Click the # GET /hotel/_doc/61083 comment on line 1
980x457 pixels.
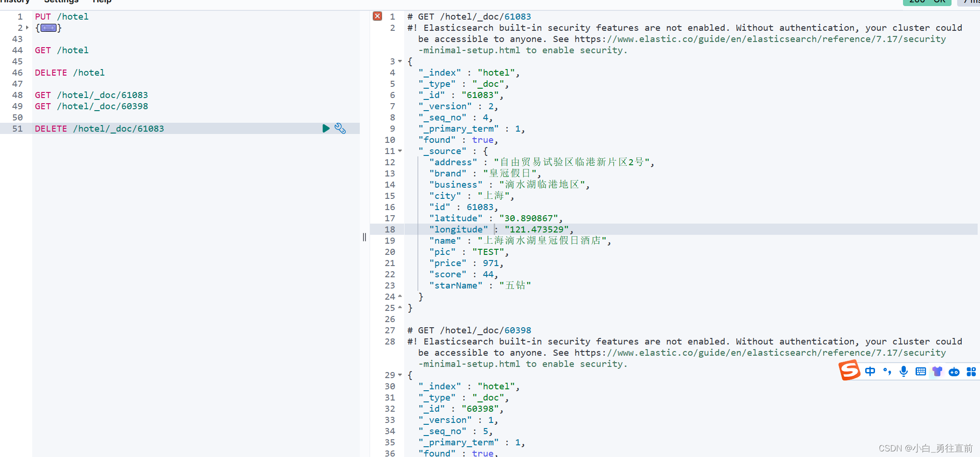[x=469, y=16]
